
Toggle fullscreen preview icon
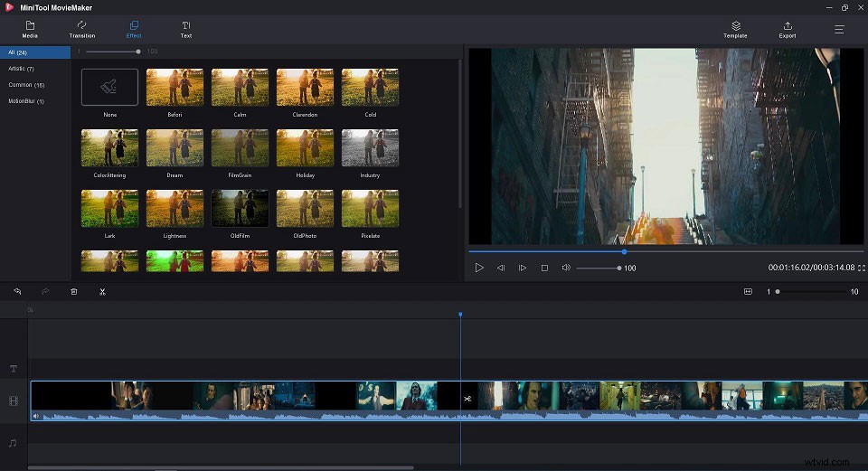(x=862, y=268)
